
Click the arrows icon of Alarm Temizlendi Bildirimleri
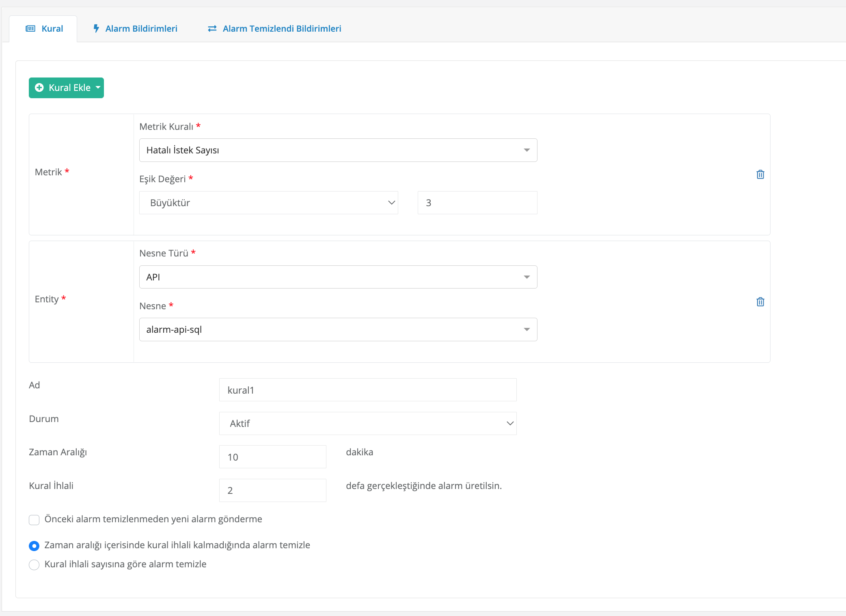[x=212, y=28]
